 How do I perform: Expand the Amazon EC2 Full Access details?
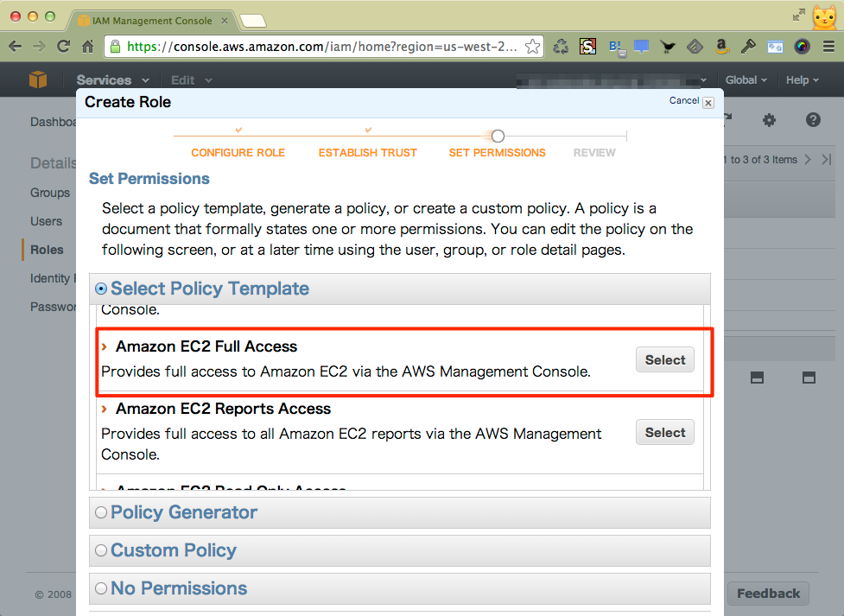click(105, 346)
